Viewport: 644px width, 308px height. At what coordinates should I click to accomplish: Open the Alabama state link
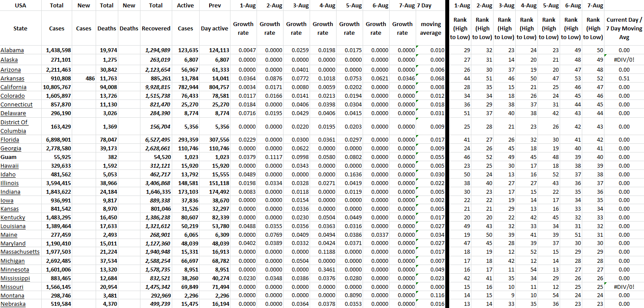pos(12,50)
